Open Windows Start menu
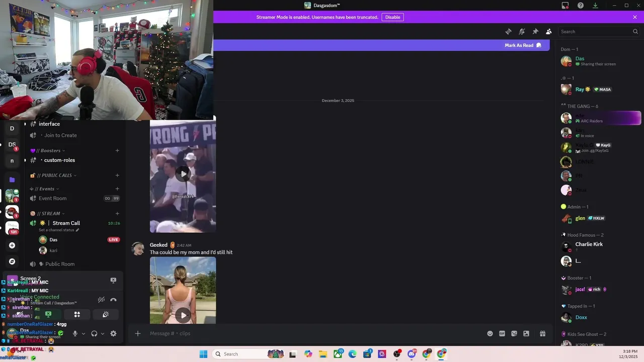Screen dimensions: 644x362 coord(203,354)
